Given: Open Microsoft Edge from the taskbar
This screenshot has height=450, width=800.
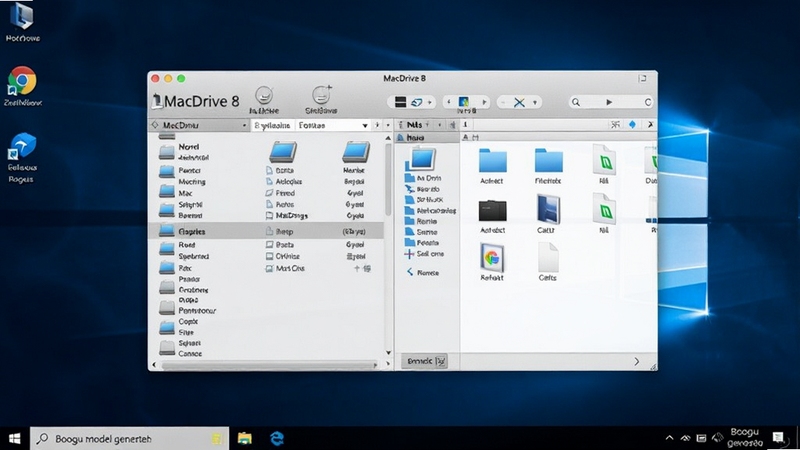Looking at the screenshot, I should point(277,438).
